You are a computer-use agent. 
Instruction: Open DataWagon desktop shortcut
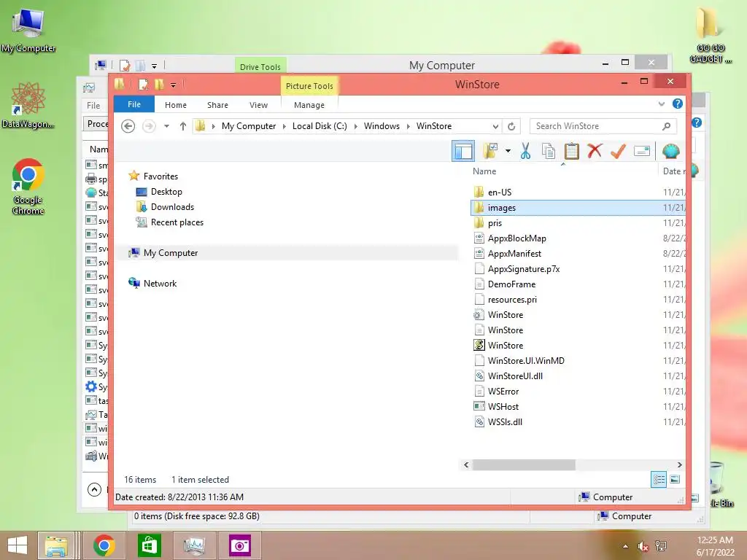[28, 105]
